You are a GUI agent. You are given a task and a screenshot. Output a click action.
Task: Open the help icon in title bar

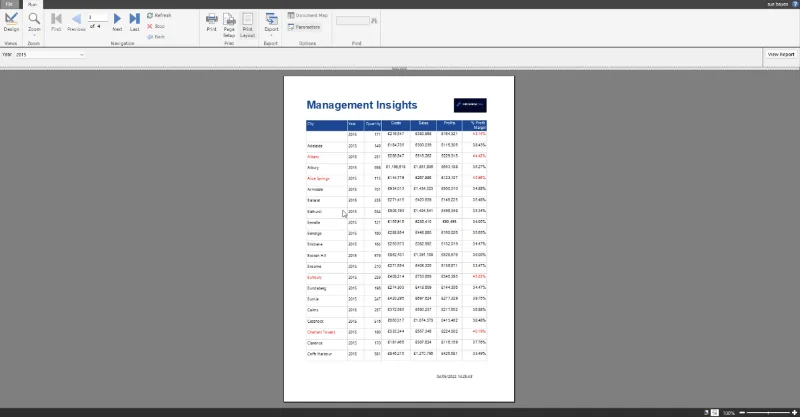click(x=795, y=4)
